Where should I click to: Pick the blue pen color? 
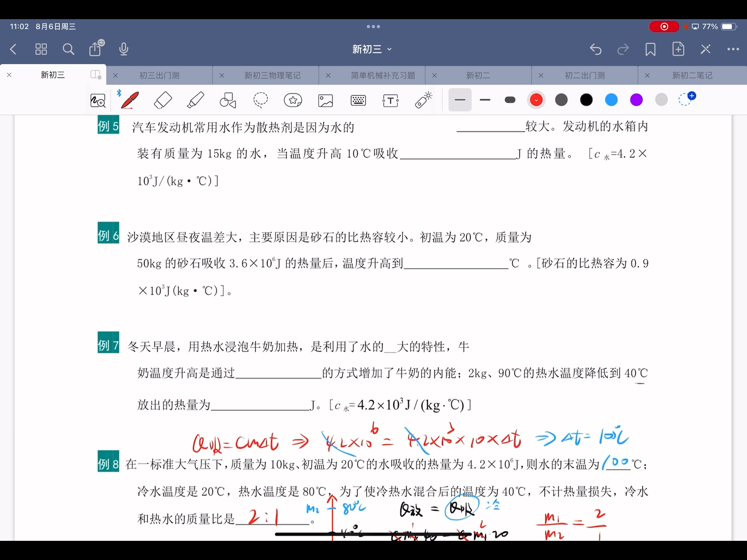(x=612, y=100)
